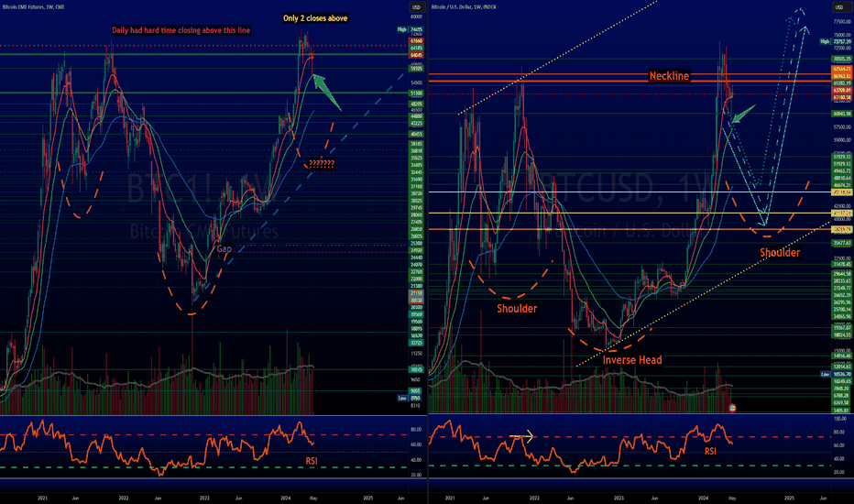Click the 80000 level on the futures price scale
This screenshot has width=854, height=504.
point(416,16)
